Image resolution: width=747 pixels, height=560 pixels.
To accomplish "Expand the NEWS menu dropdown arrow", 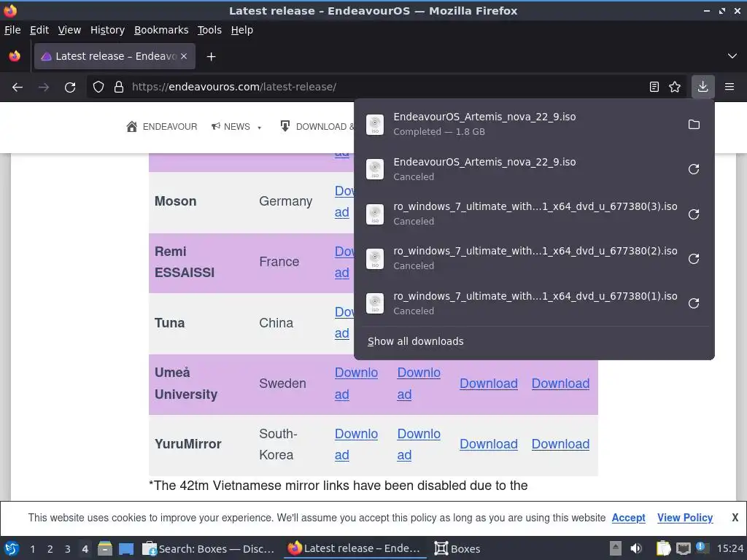I will (x=260, y=127).
